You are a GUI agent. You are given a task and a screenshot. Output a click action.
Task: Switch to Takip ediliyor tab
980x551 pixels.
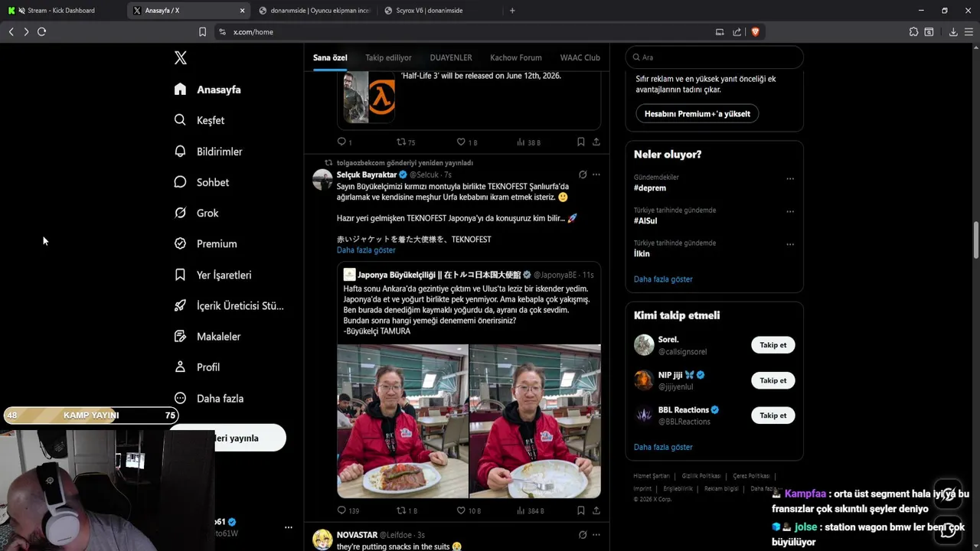[388, 57]
